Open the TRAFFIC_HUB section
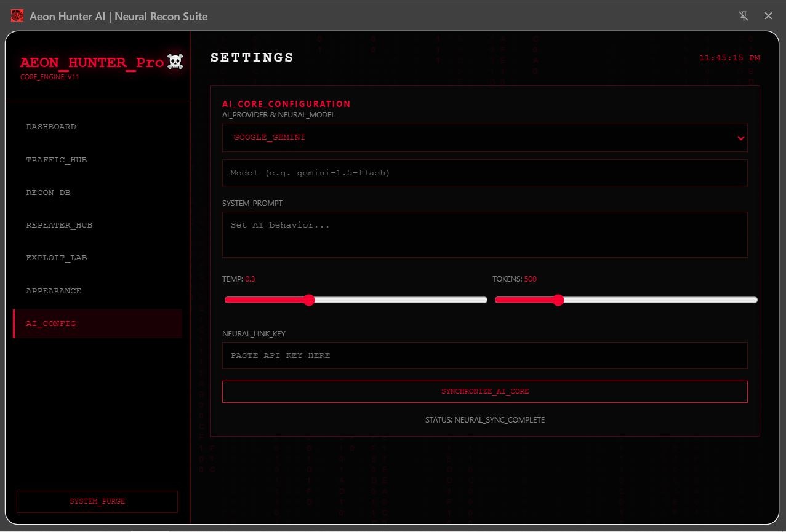The image size is (786, 532). point(57,160)
